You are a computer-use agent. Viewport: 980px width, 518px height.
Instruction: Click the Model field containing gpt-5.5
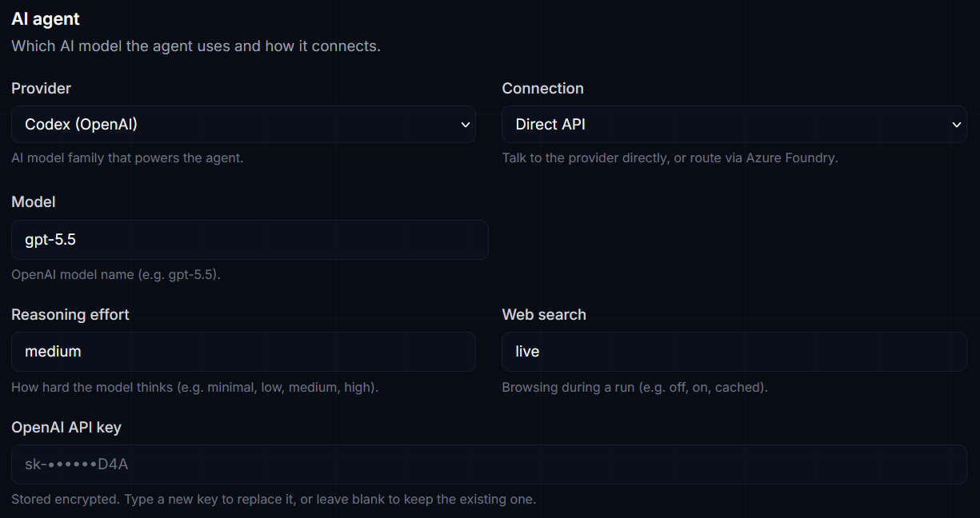click(250, 240)
